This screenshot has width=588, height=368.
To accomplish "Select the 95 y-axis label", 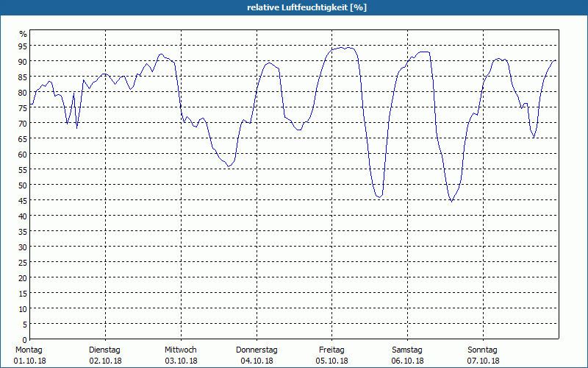I will pyautogui.click(x=24, y=46).
